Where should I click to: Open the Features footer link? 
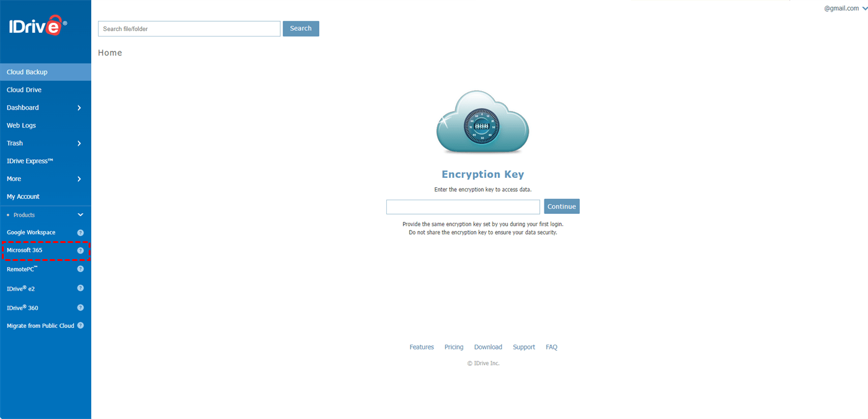422,347
